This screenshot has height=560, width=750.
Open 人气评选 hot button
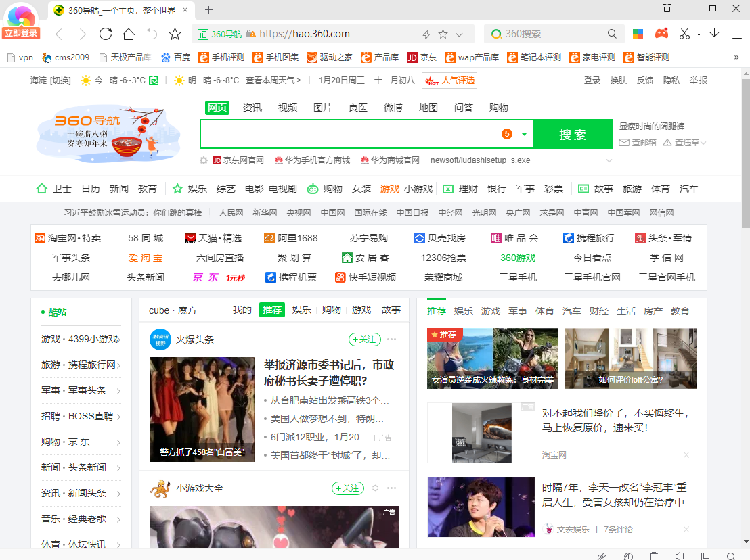coord(449,80)
